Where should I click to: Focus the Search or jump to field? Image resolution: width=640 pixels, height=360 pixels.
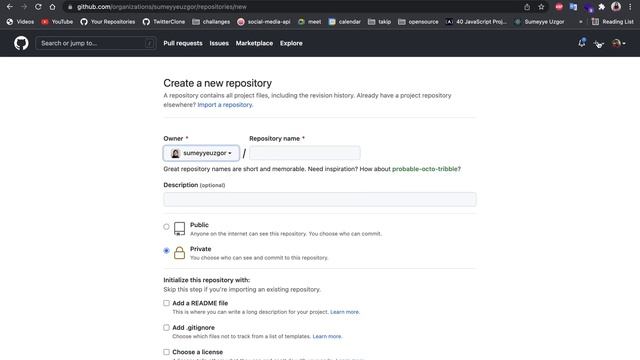click(96, 43)
